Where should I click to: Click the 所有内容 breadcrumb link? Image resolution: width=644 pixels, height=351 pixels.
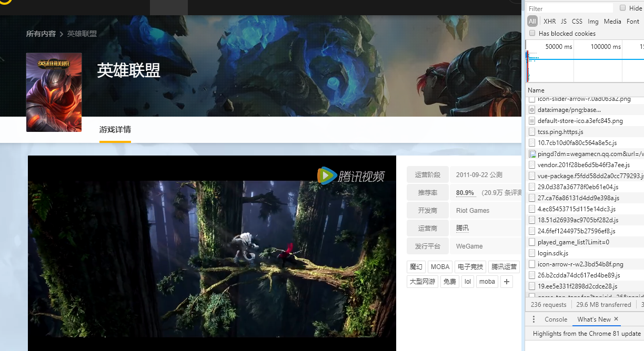click(41, 33)
